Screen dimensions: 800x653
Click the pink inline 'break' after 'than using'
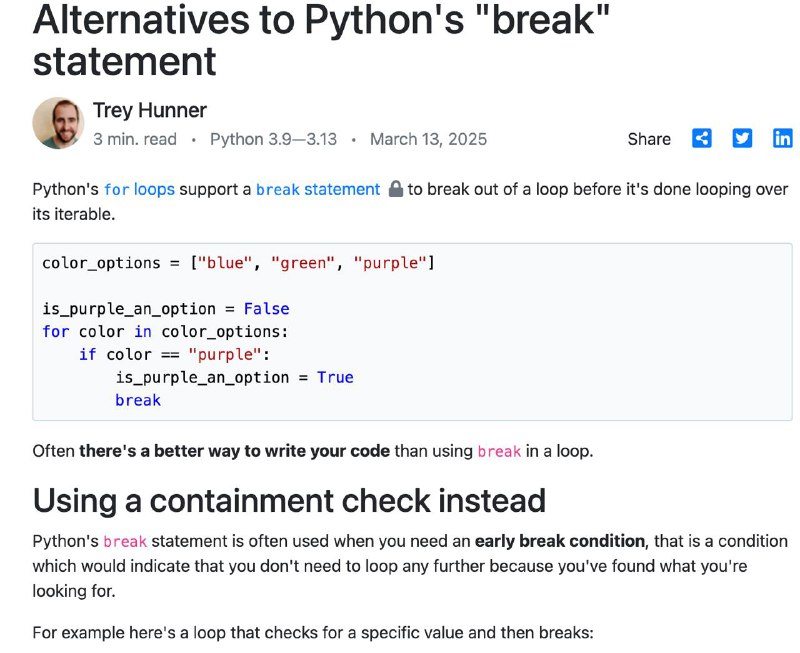(499, 451)
